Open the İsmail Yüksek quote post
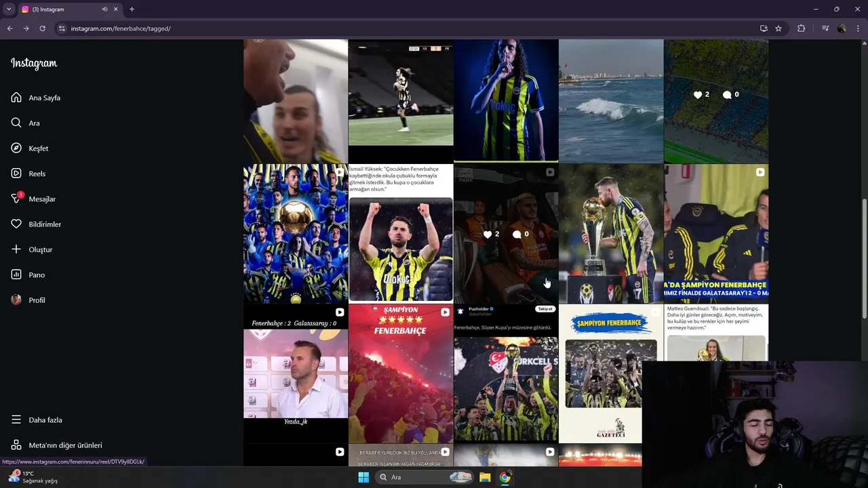 click(x=401, y=233)
